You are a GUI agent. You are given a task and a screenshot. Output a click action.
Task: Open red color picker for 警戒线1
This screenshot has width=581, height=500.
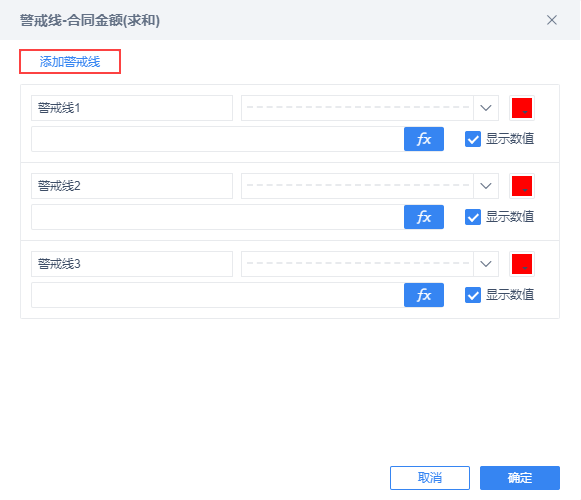(x=522, y=108)
